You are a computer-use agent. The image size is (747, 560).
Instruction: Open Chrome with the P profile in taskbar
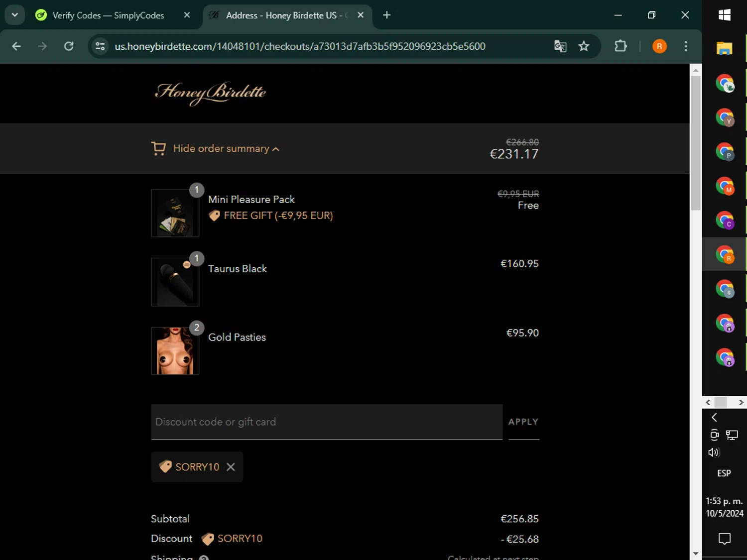click(x=725, y=151)
